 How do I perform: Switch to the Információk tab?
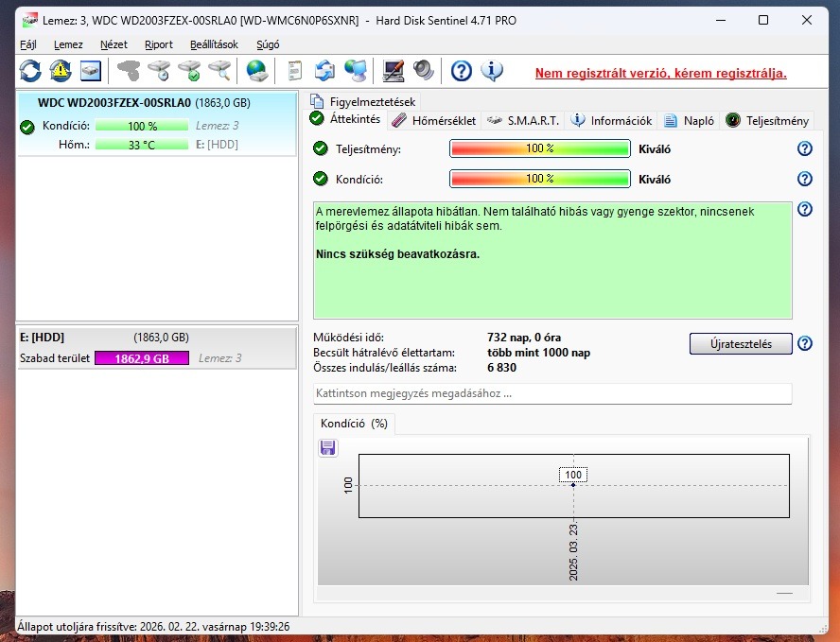(611, 120)
